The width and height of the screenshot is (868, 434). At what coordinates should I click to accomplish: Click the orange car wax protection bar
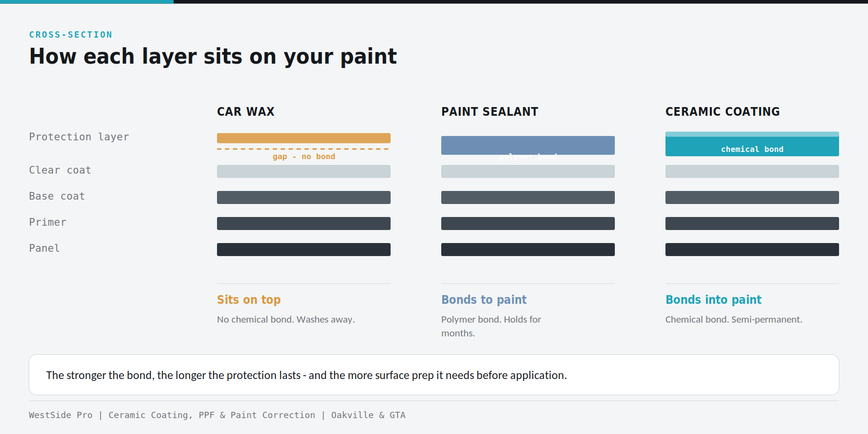coord(304,138)
